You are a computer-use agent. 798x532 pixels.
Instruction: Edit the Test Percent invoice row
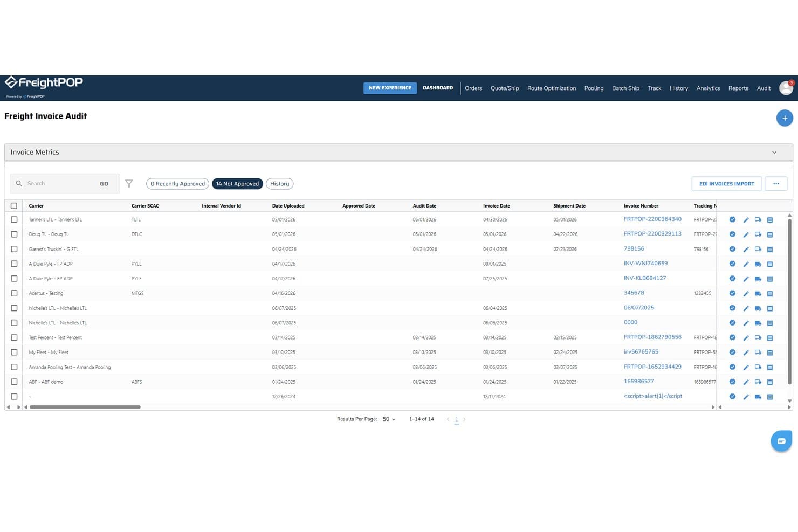(746, 338)
